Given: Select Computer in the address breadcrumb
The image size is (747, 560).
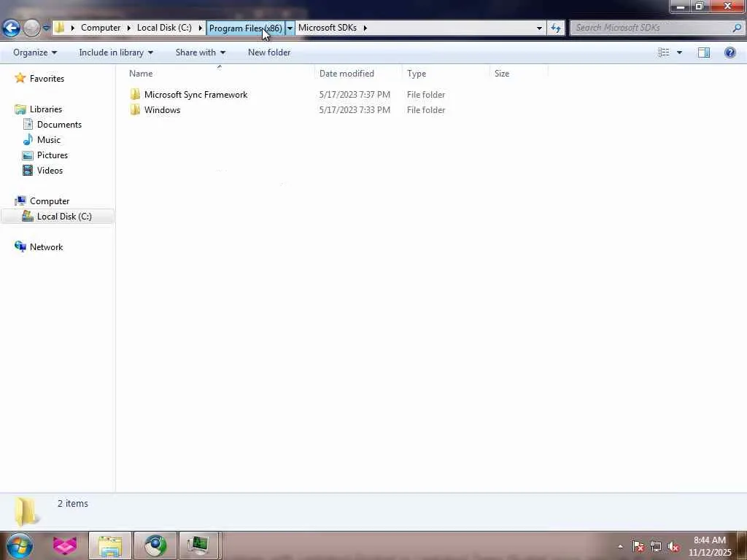Looking at the screenshot, I should click(x=101, y=28).
